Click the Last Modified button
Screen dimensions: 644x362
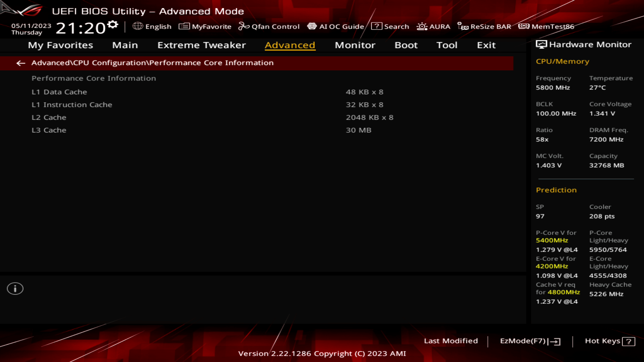coord(451,340)
